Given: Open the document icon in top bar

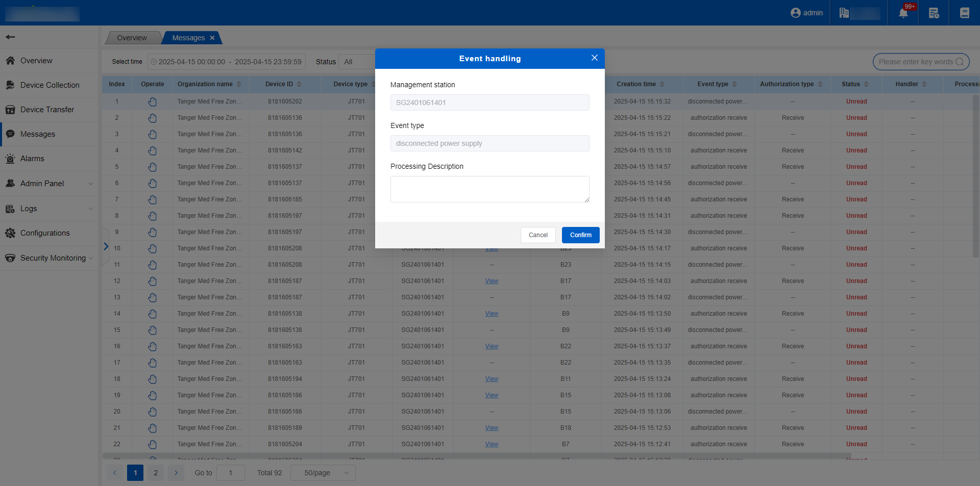Looking at the screenshot, I should 964,13.
